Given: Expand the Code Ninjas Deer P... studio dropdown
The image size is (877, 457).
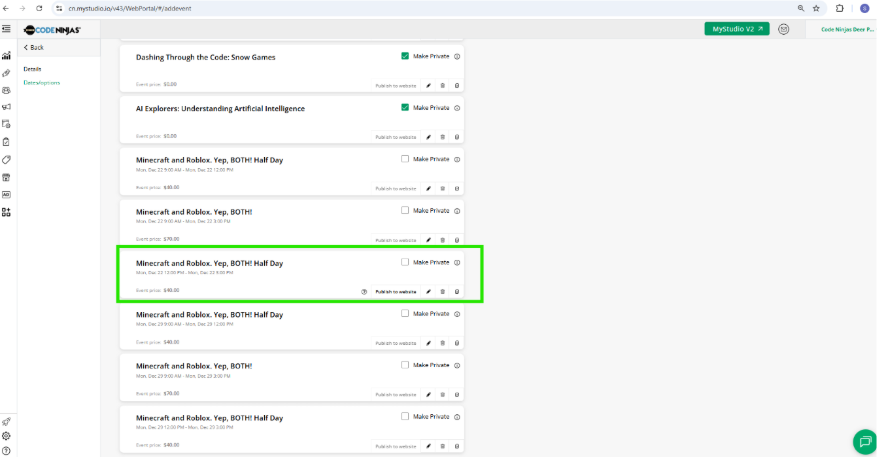Looking at the screenshot, I should click(846, 29).
